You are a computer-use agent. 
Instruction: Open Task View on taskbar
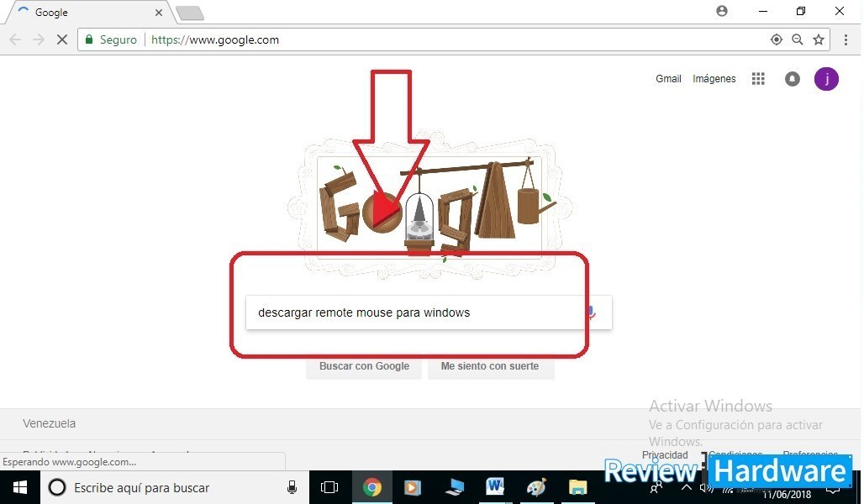(329, 487)
